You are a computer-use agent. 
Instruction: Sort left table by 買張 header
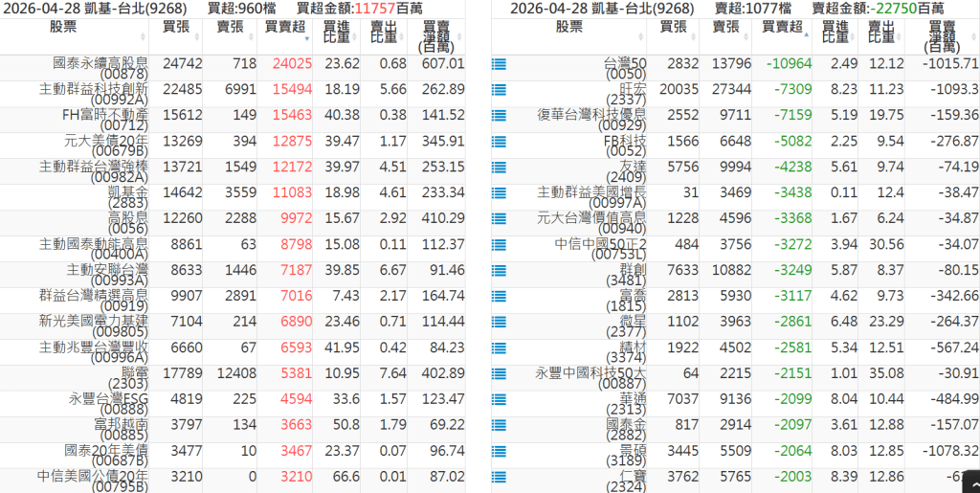tap(176, 28)
